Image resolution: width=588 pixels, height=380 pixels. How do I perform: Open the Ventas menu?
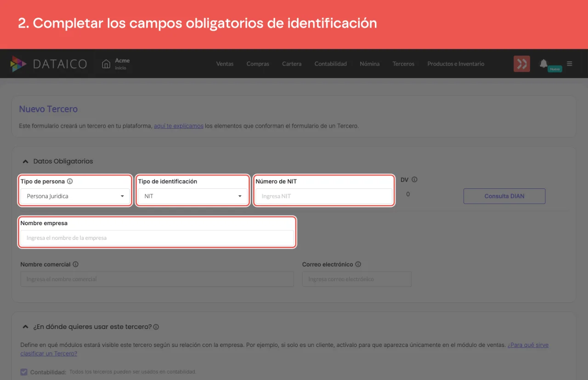point(225,64)
